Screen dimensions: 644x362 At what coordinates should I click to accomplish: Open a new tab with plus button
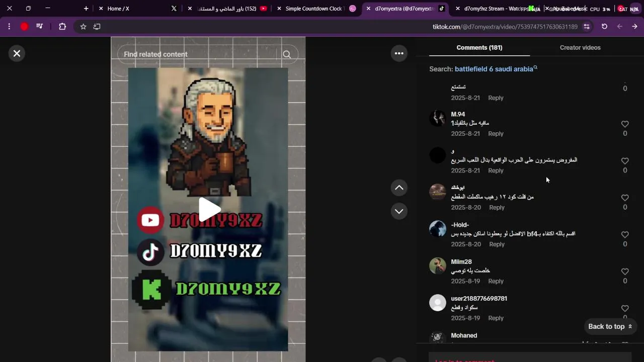(x=86, y=9)
